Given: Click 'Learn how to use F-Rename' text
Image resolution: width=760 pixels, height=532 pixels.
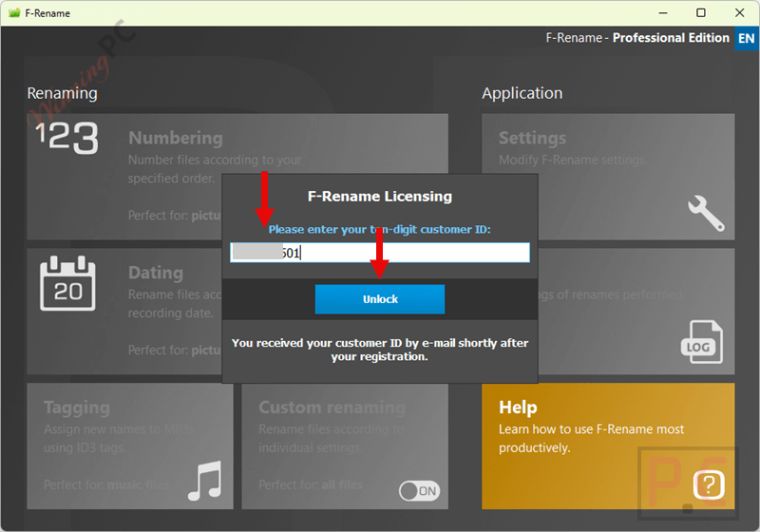Looking at the screenshot, I should (x=591, y=438).
